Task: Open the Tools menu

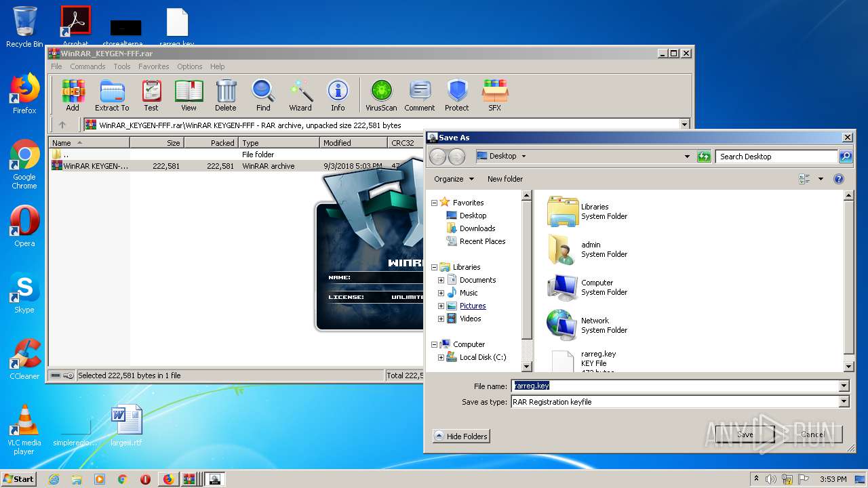Action: click(122, 66)
